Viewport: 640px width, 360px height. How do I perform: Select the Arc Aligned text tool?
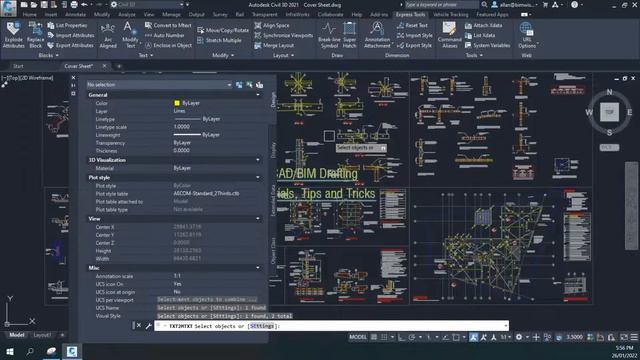108,35
